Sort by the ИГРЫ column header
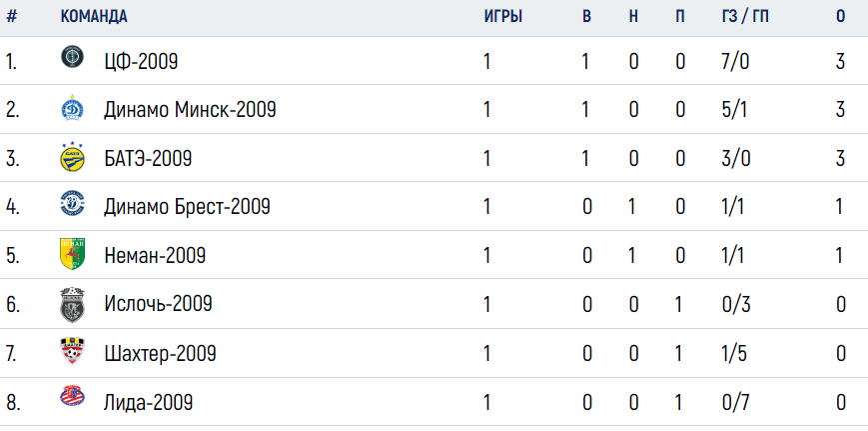Screen dimensions: 868x431 click(503, 17)
